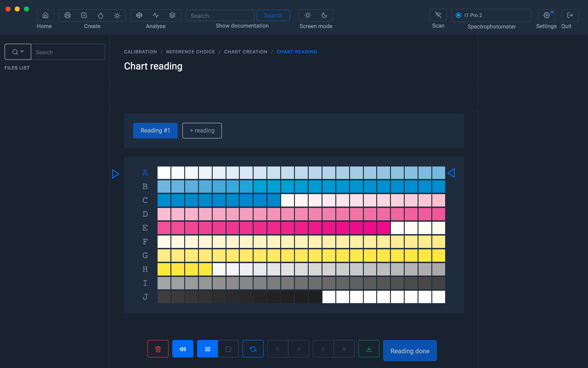Click the Scan wifi-off icon
Image resolution: width=588 pixels, height=368 pixels.
pos(438,15)
